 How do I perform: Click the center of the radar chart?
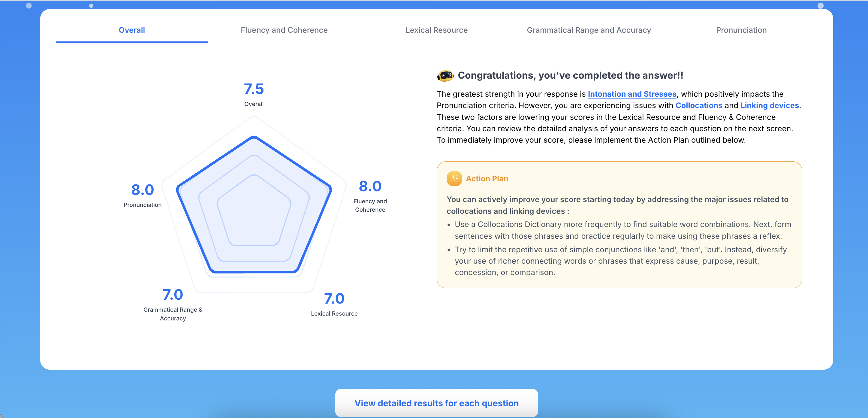(x=254, y=209)
